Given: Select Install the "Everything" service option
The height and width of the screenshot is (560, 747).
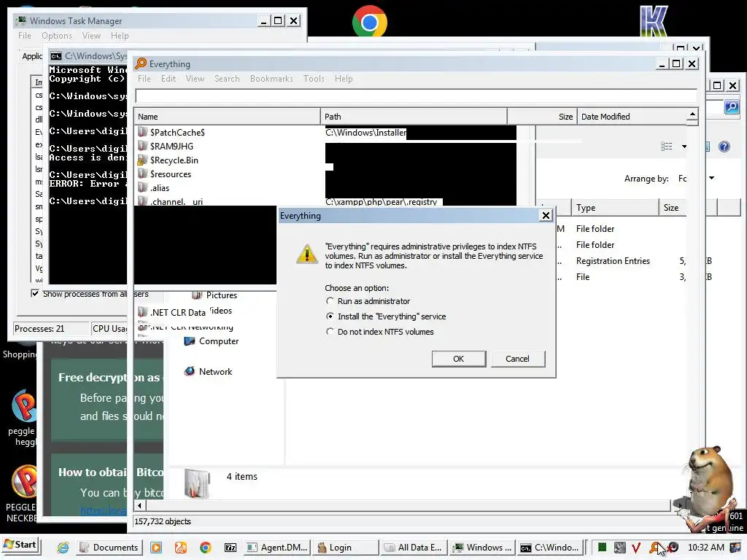Looking at the screenshot, I should (386, 316).
